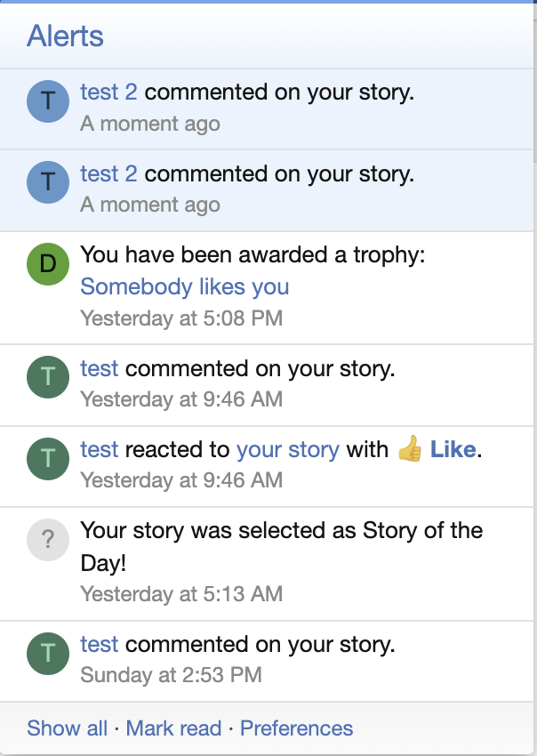The height and width of the screenshot is (756, 537).
Task: Click the question mark avatar for Story of the Day
Action: coord(47,539)
